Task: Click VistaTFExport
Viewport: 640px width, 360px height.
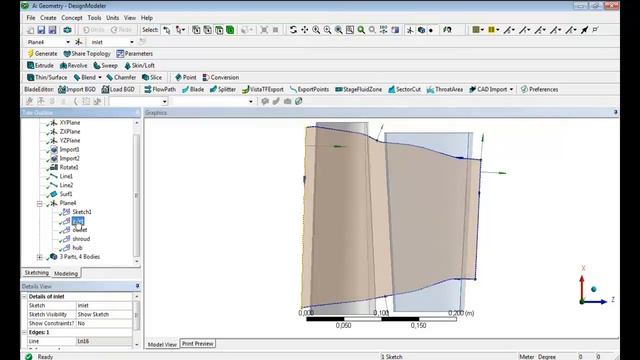Action: tap(262, 89)
